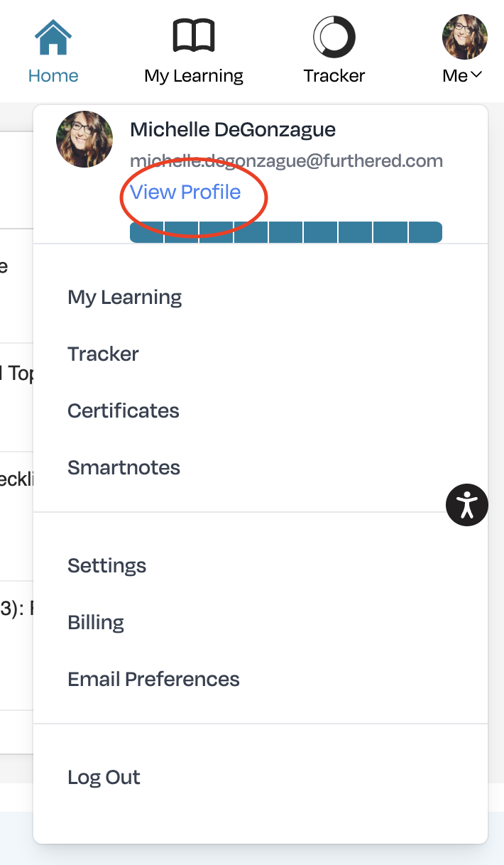This screenshot has height=865, width=504.
Task: Open the Certificates menu entry
Action: 124,410
